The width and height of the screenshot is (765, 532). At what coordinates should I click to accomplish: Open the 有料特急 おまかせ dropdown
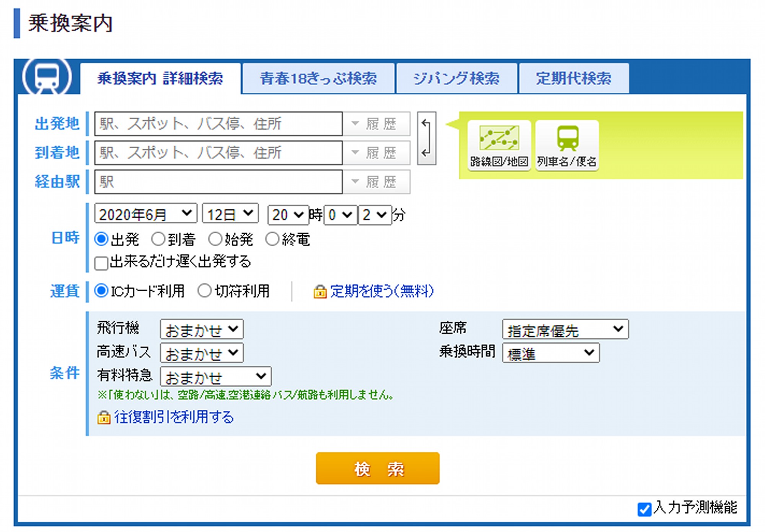point(216,376)
